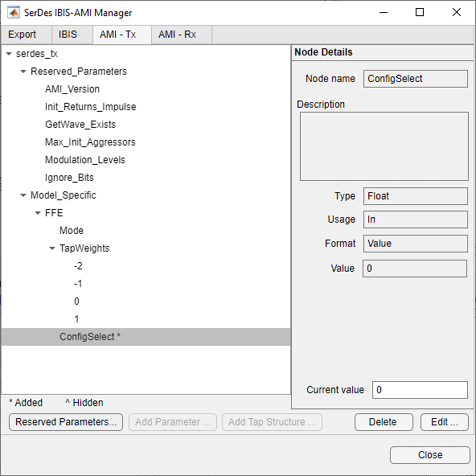This screenshot has height=476, width=476.
Task: Switch to the AMI - Rx tab
Action: (x=177, y=35)
